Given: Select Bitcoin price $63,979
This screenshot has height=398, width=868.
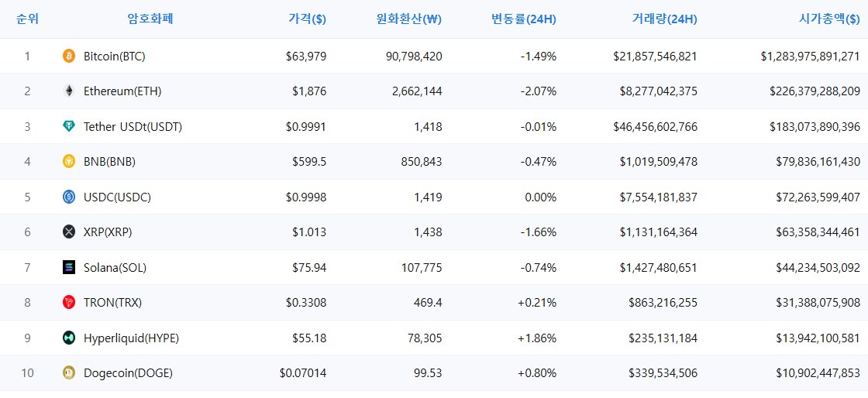Looking at the screenshot, I should click(306, 56).
